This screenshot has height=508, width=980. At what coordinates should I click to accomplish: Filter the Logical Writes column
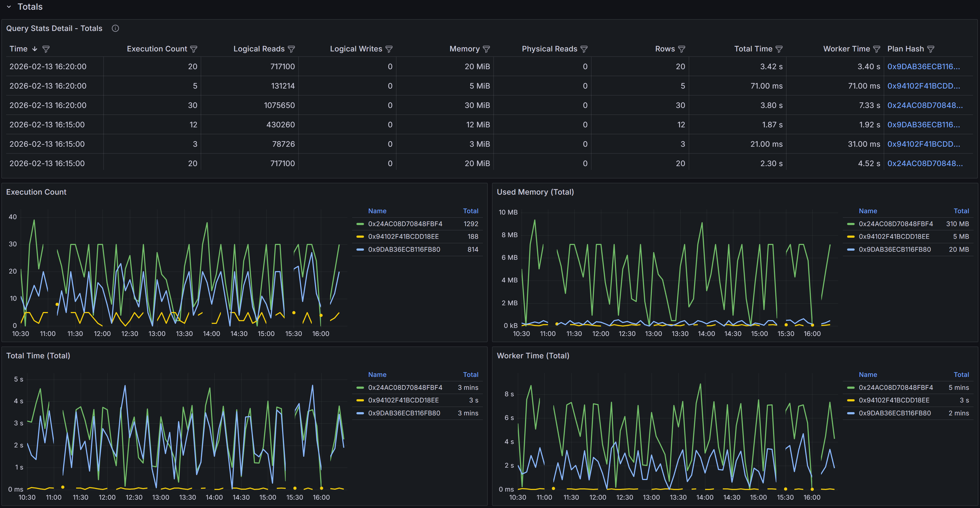click(389, 49)
